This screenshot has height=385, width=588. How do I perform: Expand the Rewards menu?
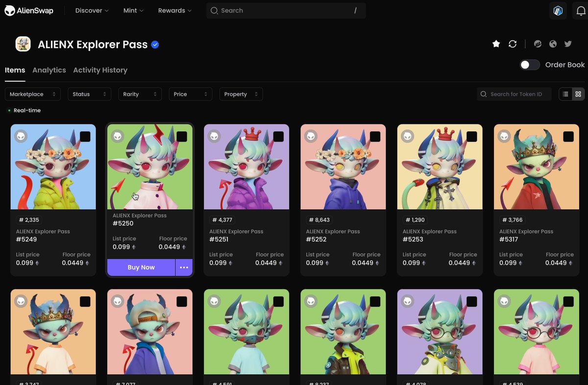pos(175,10)
